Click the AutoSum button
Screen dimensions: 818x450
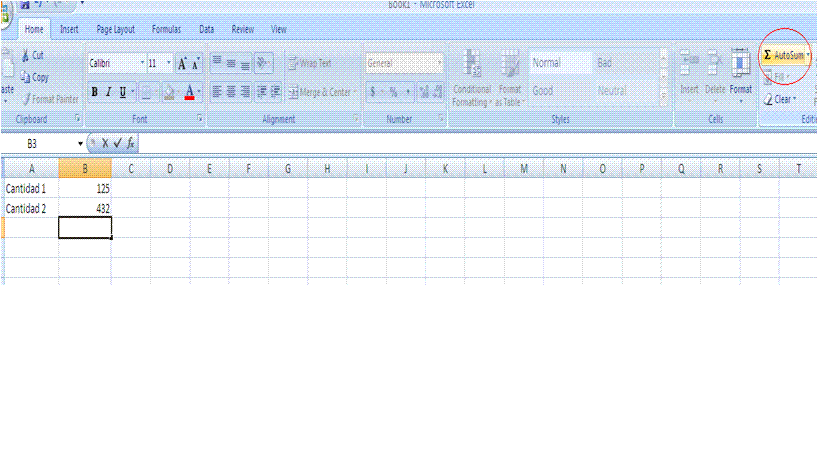coord(783,55)
